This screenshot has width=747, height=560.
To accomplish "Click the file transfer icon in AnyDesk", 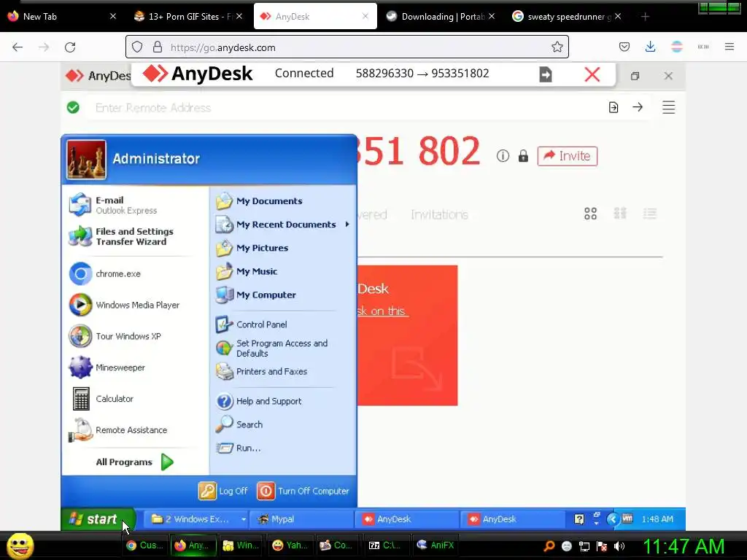I will pos(614,108).
